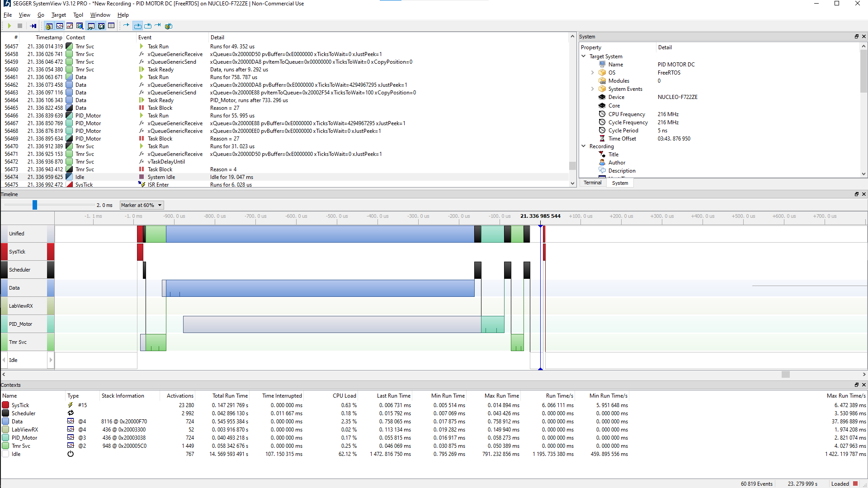Expand the OS property node
Image resolution: width=868 pixels, height=488 pixels.
(x=593, y=72)
